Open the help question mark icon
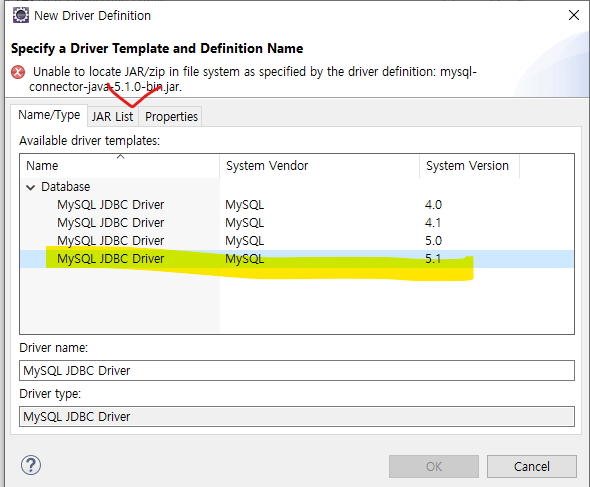Image resolution: width=590 pixels, height=487 pixels. tap(31, 465)
